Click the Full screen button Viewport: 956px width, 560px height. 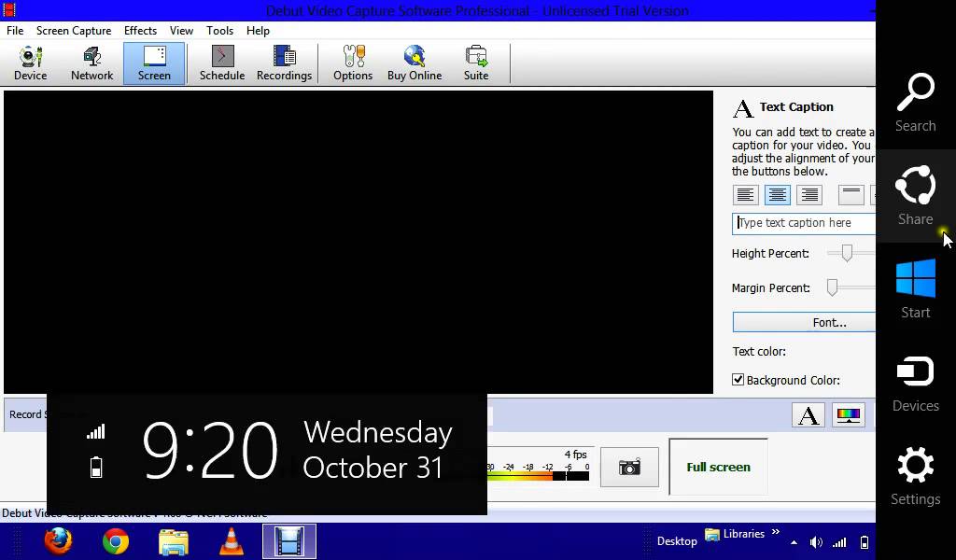[x=718, y=468]
